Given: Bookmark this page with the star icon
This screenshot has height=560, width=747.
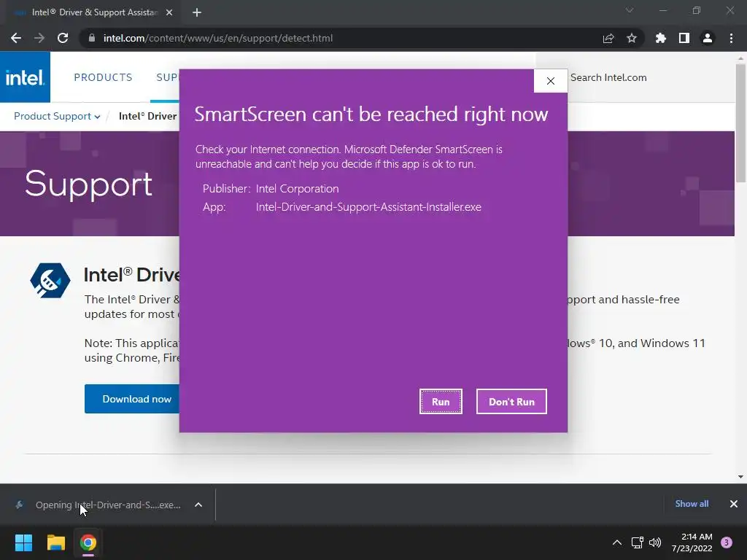Looking at the screenshot, I should click(632, 38).
